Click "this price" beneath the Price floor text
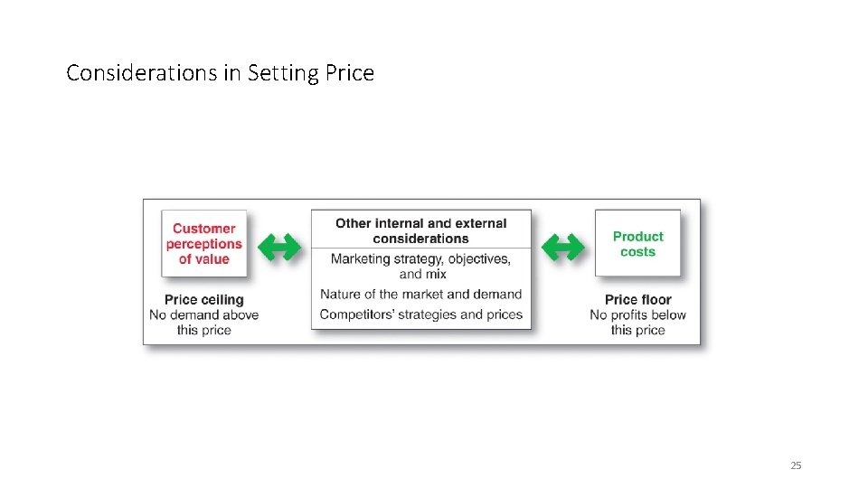This screenshot has height=488, width=868. [x=637, y=330]
